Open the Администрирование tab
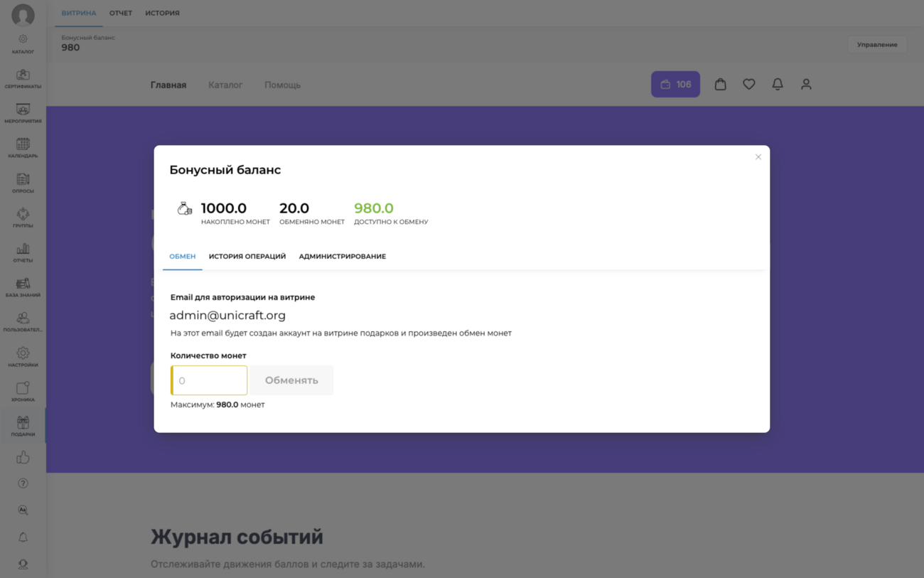 (x=343, y=257)
